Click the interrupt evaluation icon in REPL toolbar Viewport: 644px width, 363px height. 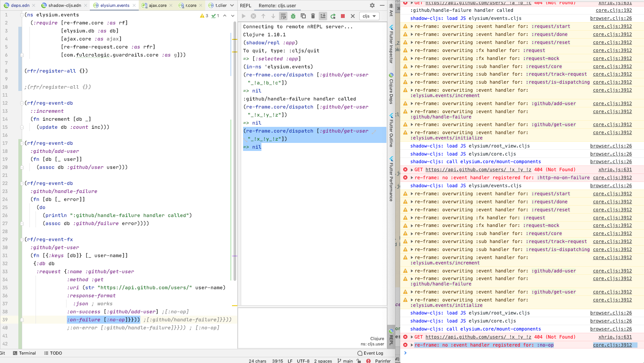(x=253, y=16)
